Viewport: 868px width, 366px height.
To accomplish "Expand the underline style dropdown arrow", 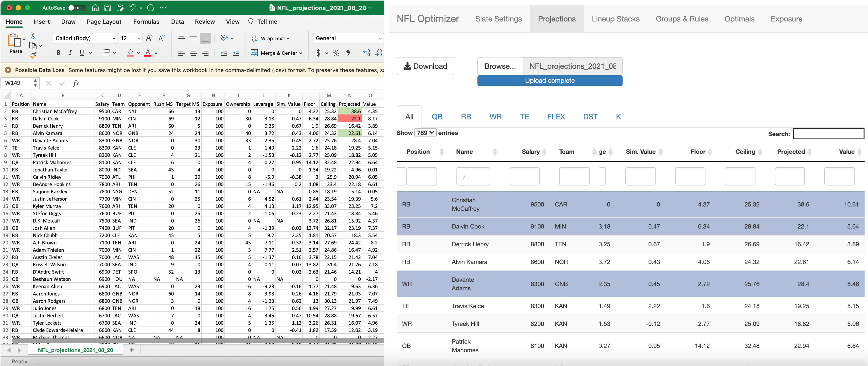I will point(90,53).
